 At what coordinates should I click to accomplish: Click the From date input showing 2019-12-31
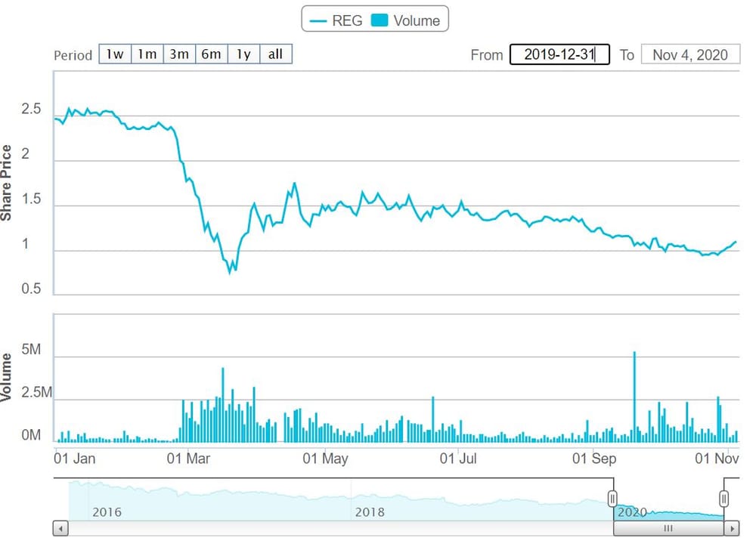560,54
